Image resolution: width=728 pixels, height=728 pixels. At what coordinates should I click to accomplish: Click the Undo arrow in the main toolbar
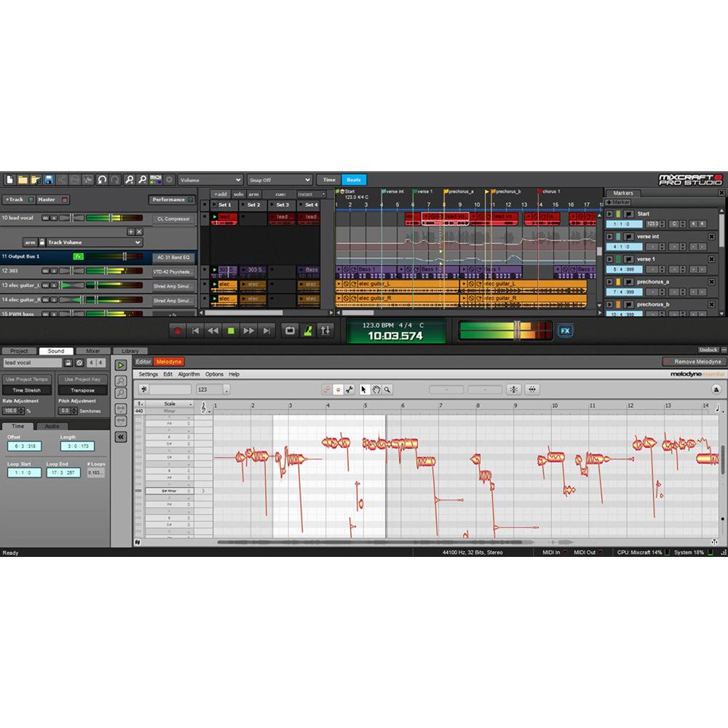coord(102,179)
